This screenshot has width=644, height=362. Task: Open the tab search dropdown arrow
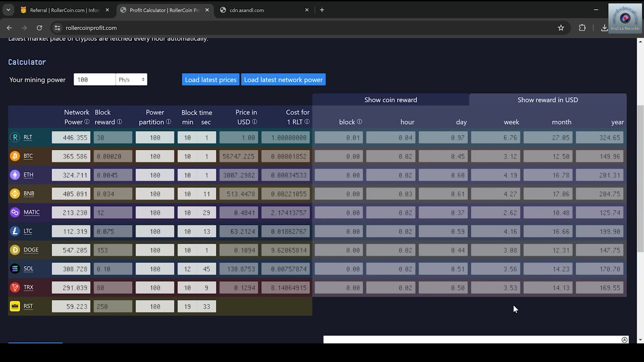tap(8, 10)
